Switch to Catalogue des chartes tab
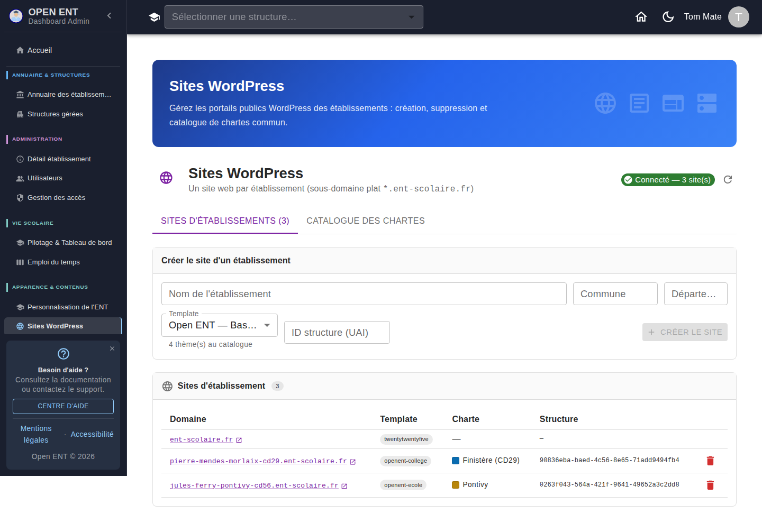 point(366,221)
